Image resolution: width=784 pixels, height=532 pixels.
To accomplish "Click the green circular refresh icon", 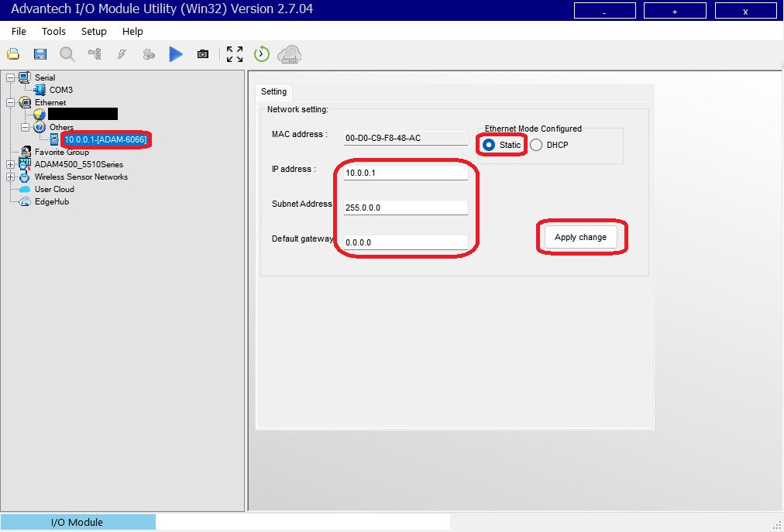I will pyautogui.click(x=262, y=54).
